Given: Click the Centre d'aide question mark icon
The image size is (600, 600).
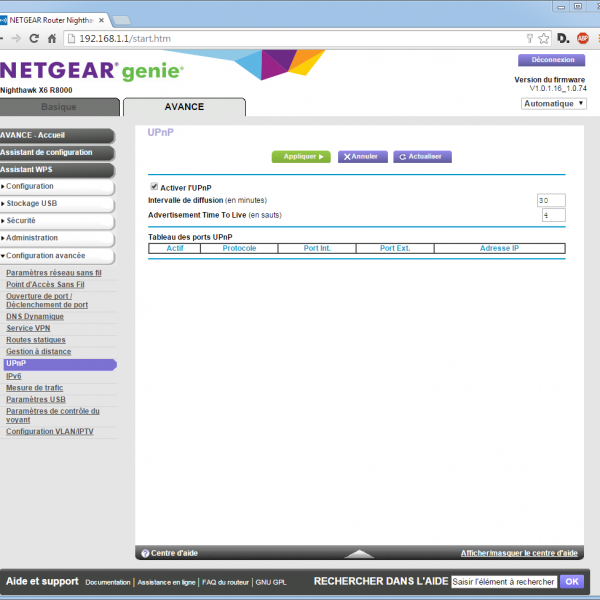Looking at the screenshot, I should [145, 553].
